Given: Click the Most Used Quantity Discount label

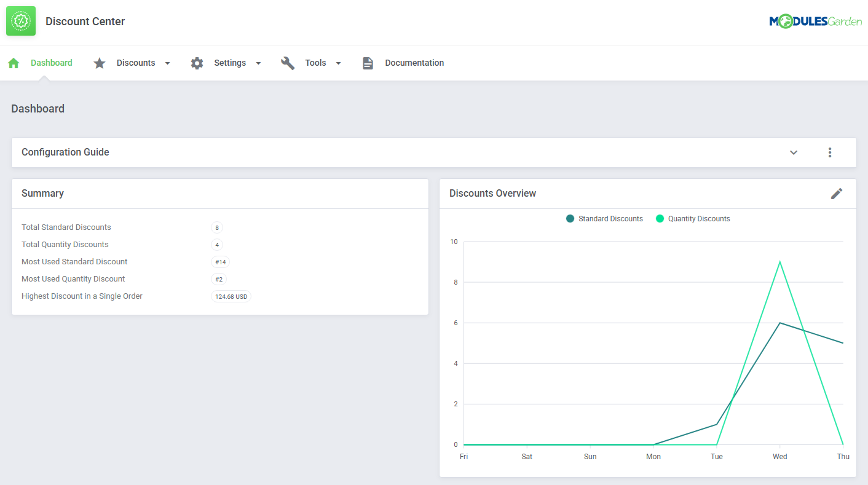Looking at the screenshot, I should (73, 279).
